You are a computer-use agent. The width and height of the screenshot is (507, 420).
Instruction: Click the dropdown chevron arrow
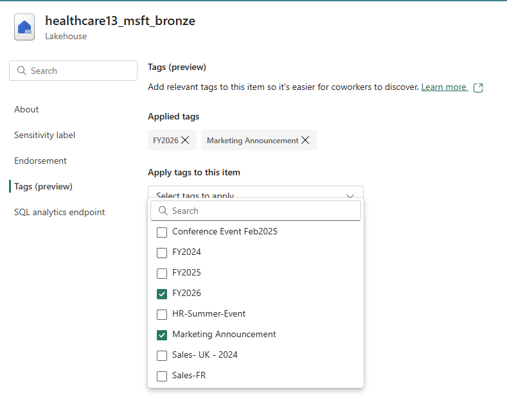pyautogui.click(x=350, y=196)
